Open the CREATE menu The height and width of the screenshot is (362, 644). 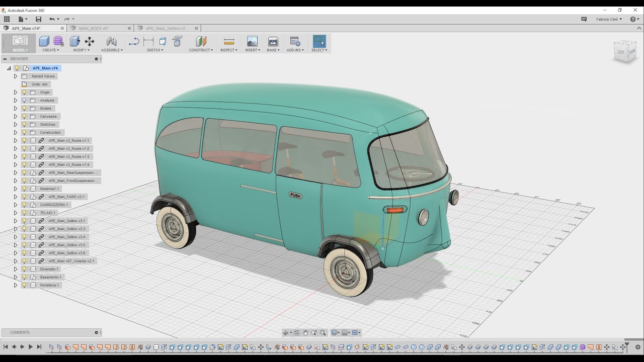click(x=51, y=50)
